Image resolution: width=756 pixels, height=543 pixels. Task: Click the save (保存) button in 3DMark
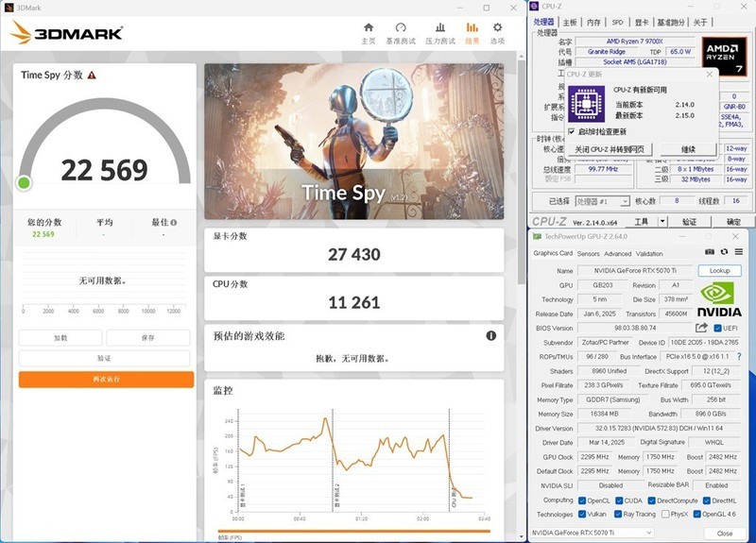click(148, 338)
